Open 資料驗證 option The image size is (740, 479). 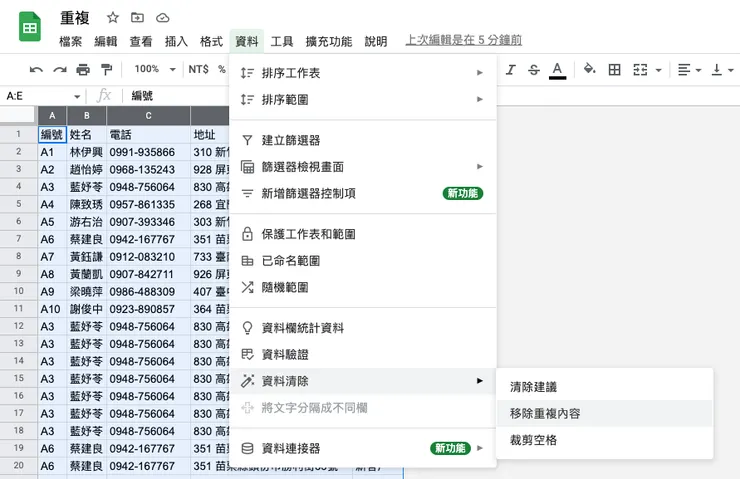pos(362,354)
